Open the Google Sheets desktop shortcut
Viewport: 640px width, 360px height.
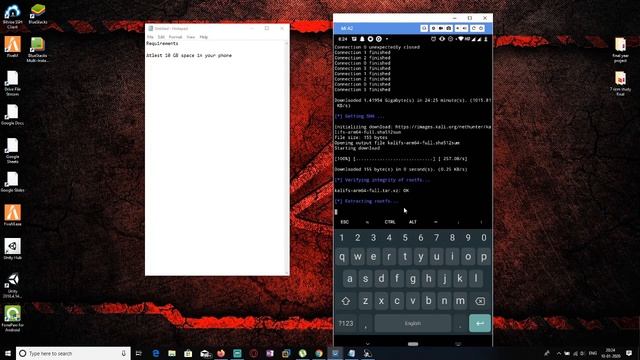point(12,151)
